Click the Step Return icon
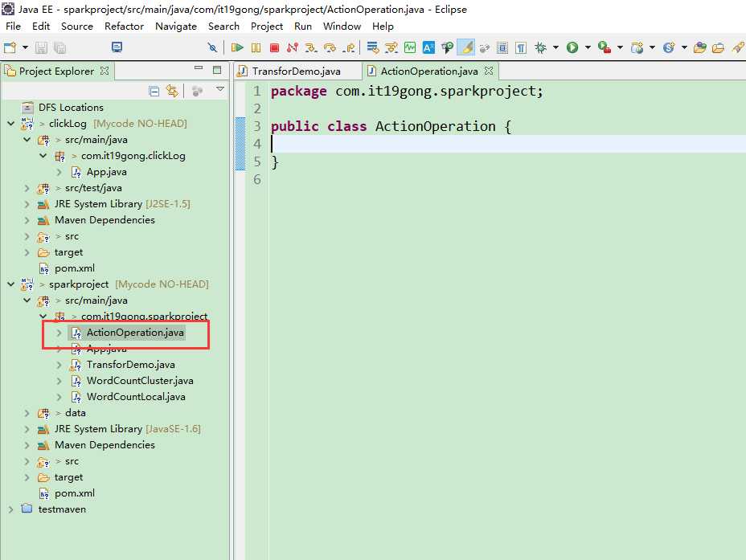Screen dimensions: 746x560 point(349,47)
